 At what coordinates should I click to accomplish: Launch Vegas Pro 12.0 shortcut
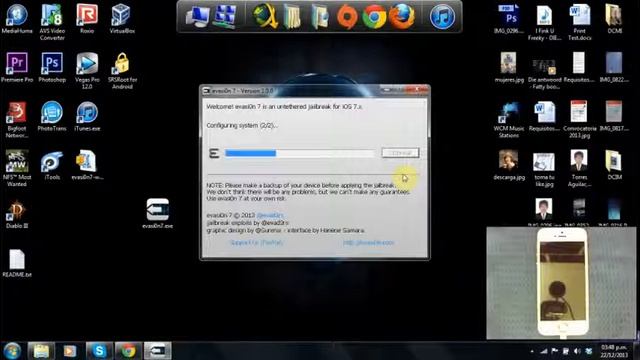[87, 71]
